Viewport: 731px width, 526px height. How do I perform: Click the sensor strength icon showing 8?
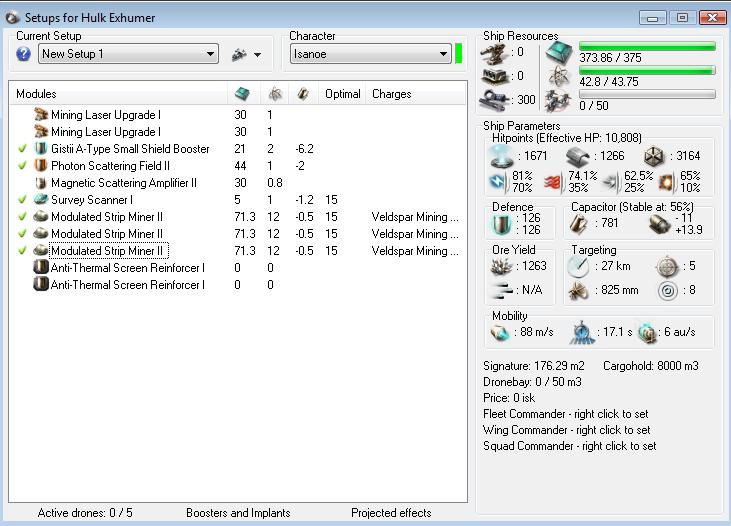(x=668, y=291)
